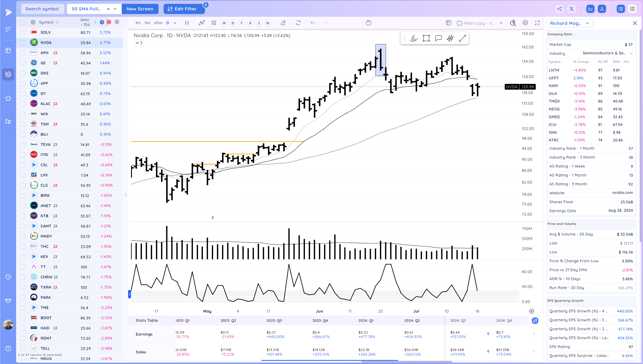Viewport: 643px width, 364px height.
Task: Select the rectangle shape drawing tool
Action: point(426,38)
